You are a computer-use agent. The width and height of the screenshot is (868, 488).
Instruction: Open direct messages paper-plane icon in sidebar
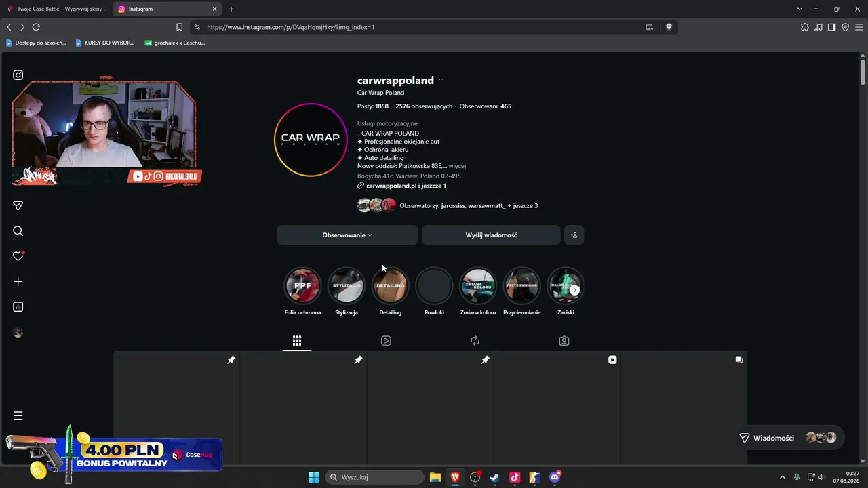click(18, 205)
